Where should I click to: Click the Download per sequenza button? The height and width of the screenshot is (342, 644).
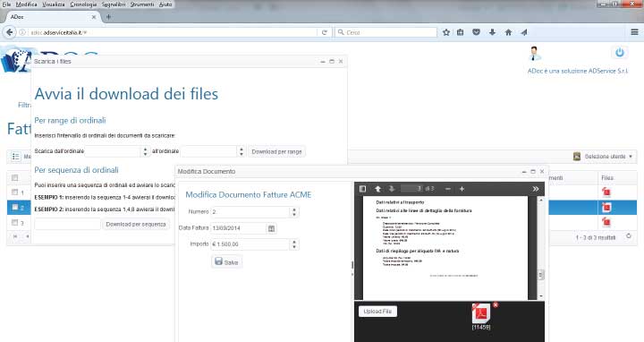(x=136, y=224)
